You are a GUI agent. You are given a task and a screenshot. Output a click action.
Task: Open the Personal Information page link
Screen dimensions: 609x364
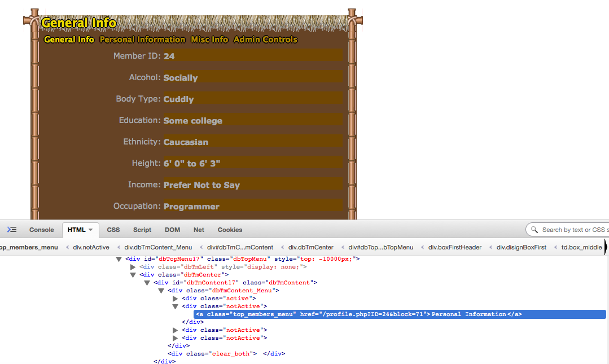pyautogui.click(x=142, y=40)
